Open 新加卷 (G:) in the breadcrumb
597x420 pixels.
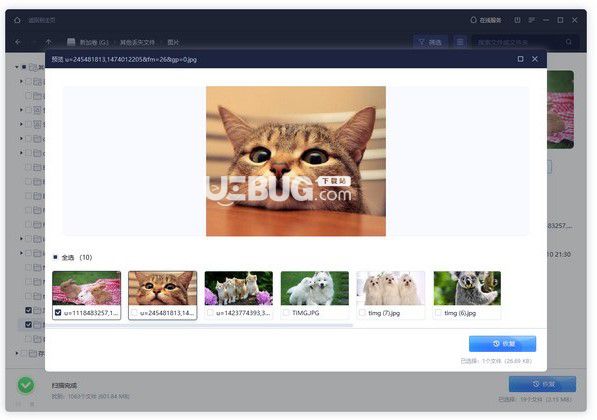point(94,42)
